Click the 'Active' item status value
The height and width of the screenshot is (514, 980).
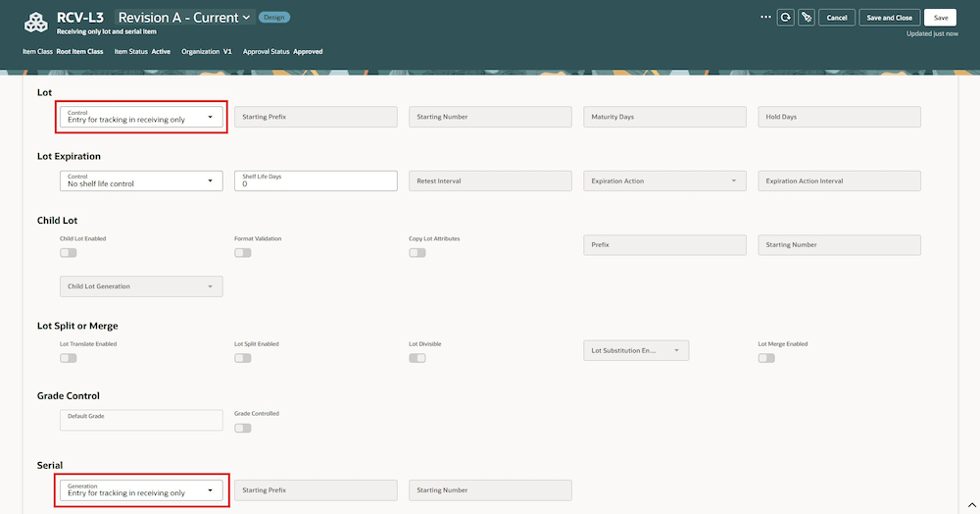click(x=161, y=51)
